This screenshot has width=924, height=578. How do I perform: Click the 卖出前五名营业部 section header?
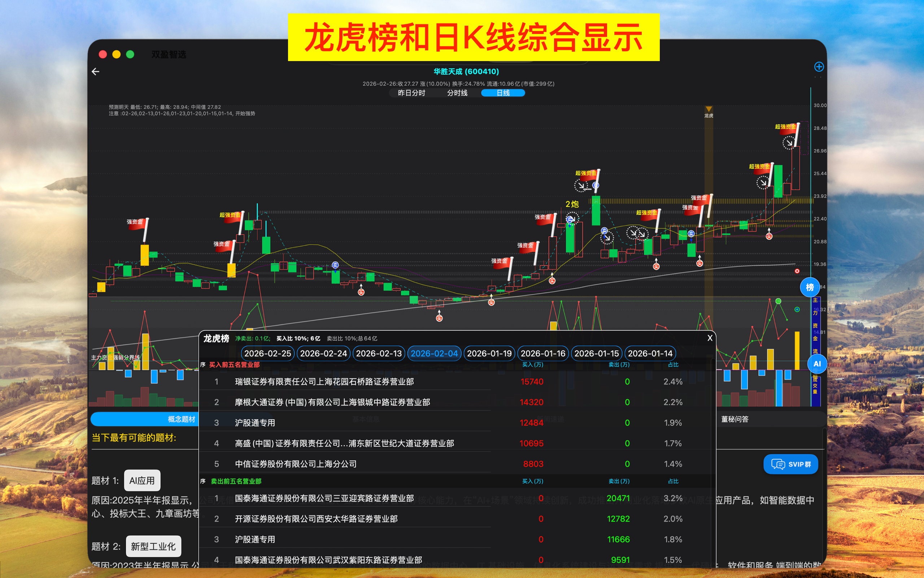coord(236,481)
